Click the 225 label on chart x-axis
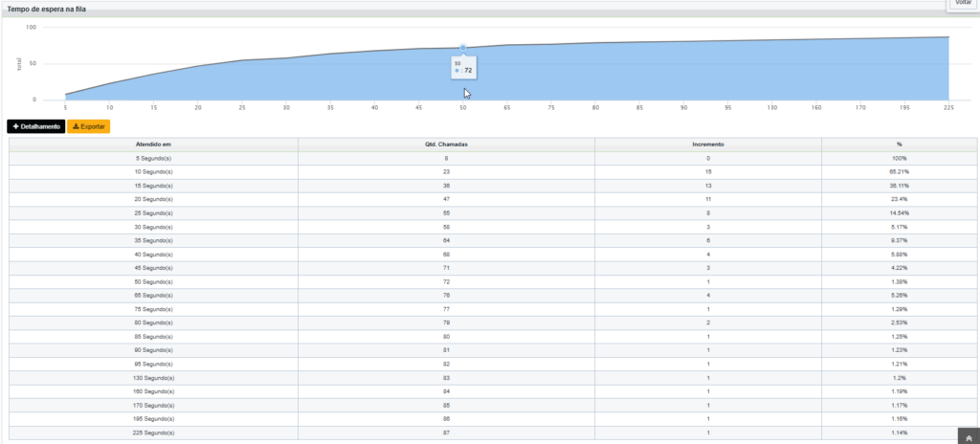Viewport: 980px width, 444px height. point(948,107)
